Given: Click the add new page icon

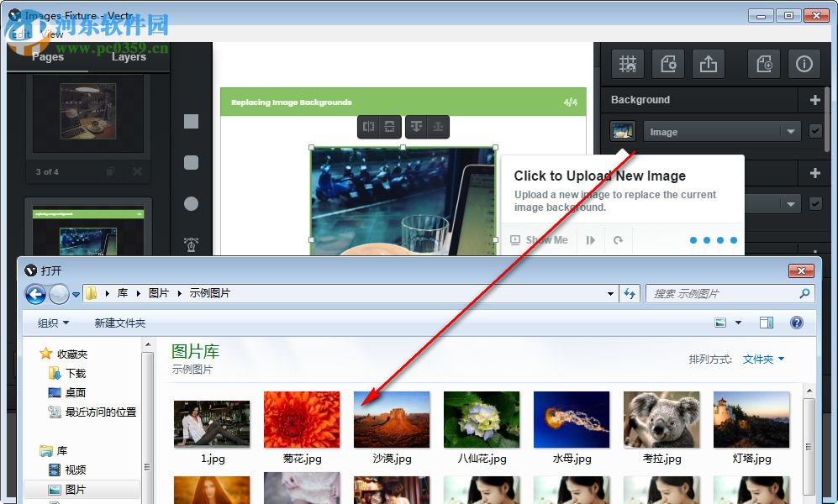Looking at the screenshot, I should (x=764, y=64).
